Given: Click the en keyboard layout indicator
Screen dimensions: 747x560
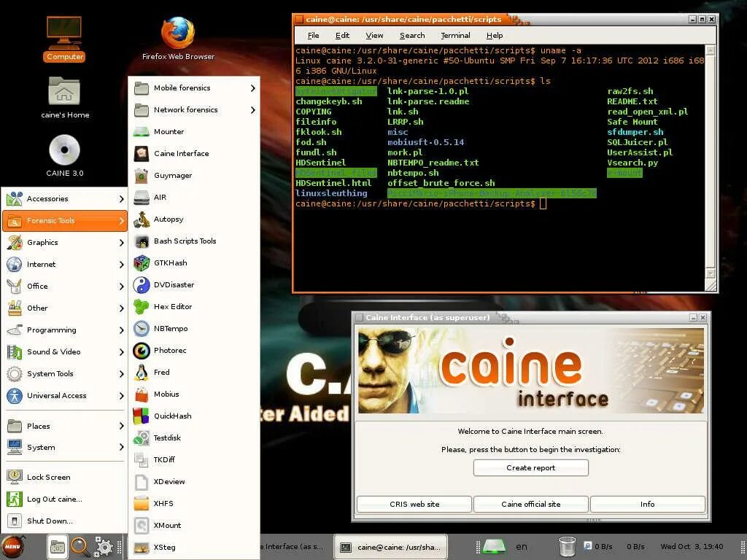Looking at the screenshot, I should [522, 547].
